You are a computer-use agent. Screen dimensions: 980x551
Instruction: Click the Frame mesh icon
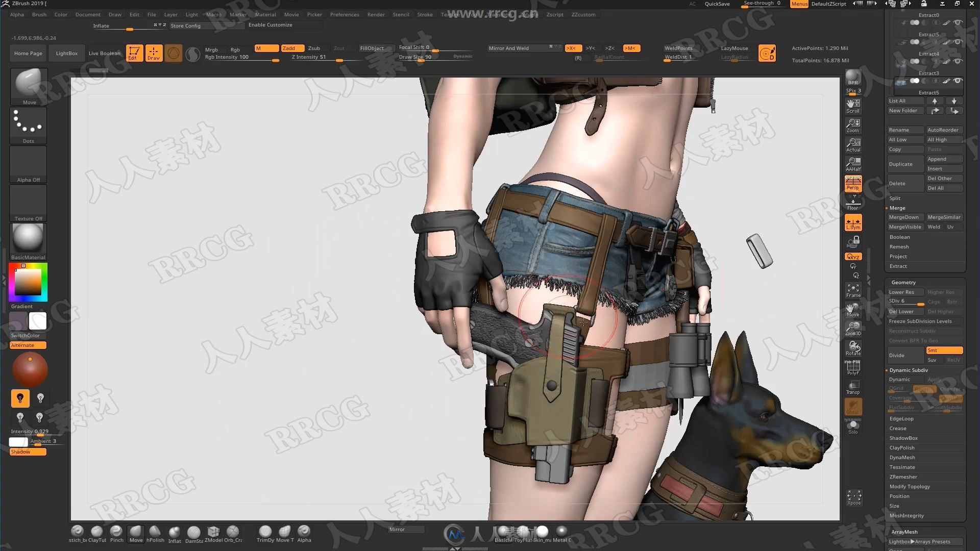pos(853,290)
